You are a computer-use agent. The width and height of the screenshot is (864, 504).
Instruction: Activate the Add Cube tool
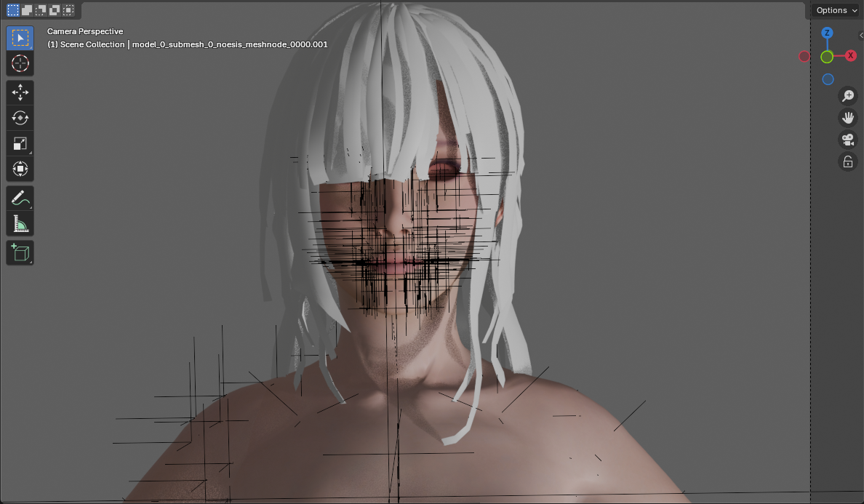tap(20, 253)
